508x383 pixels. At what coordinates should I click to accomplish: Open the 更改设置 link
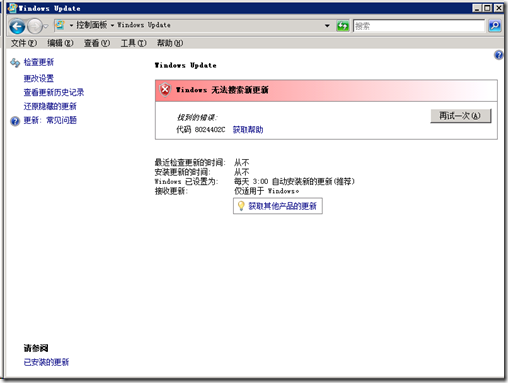pyautogui.click(x=39, y=78)
